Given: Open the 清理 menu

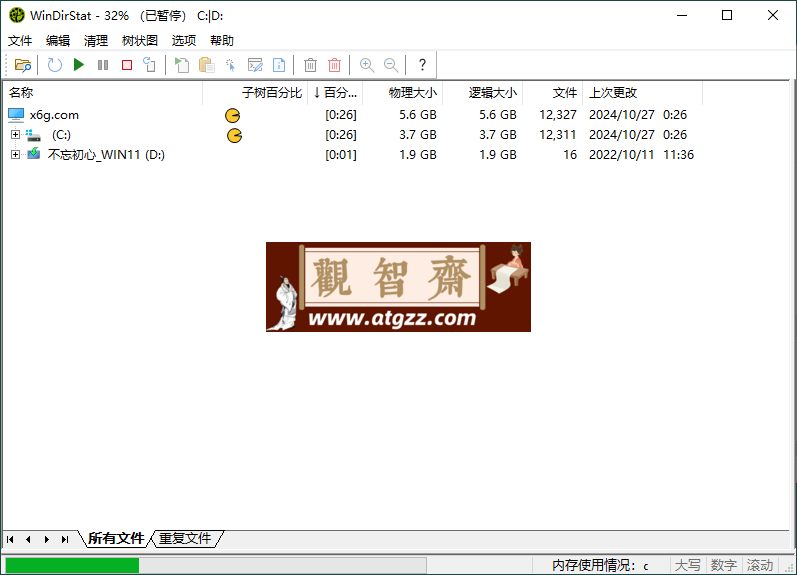Looking at the screenshot, I should point(96,41).
